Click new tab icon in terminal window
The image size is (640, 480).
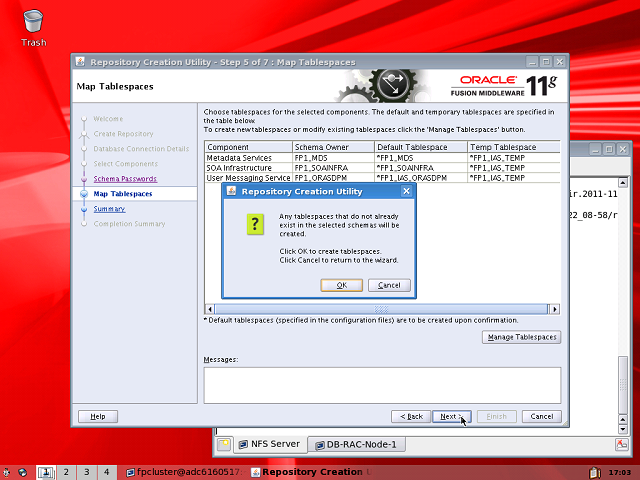(224, 444)
